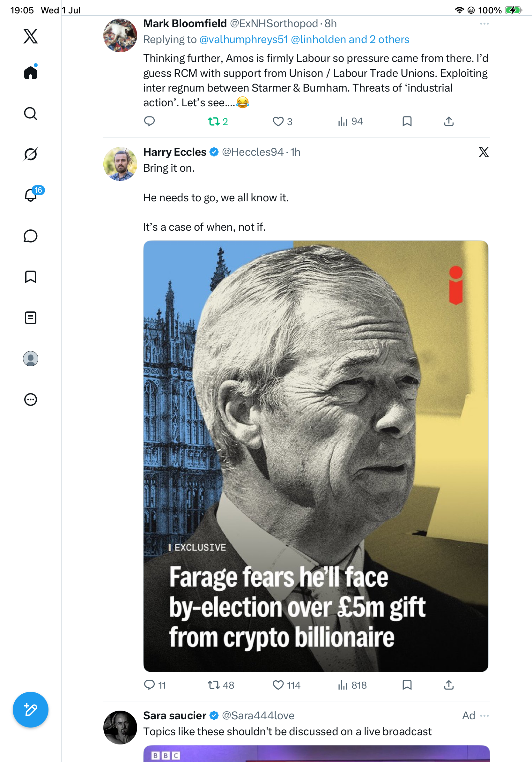This screenshot has width=532, height=762.
Task: Open the Farage by-election headline image
Action: tap(316, 456)
